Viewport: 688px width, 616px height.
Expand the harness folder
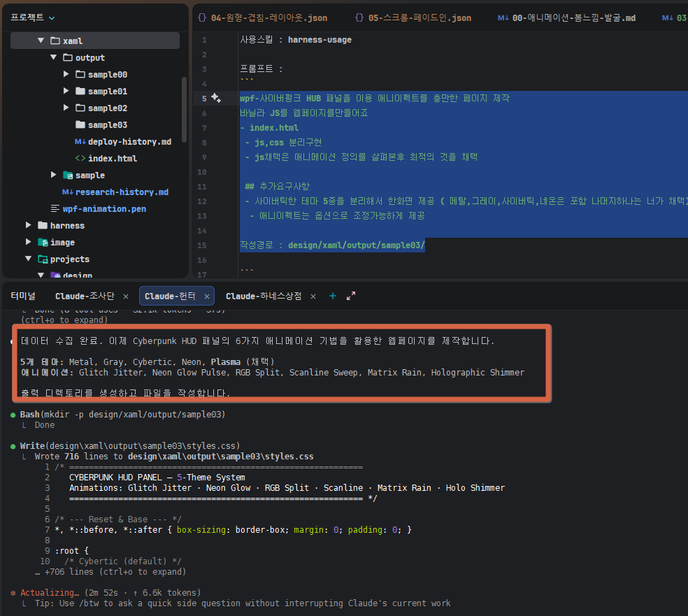[x=29, y=226]
